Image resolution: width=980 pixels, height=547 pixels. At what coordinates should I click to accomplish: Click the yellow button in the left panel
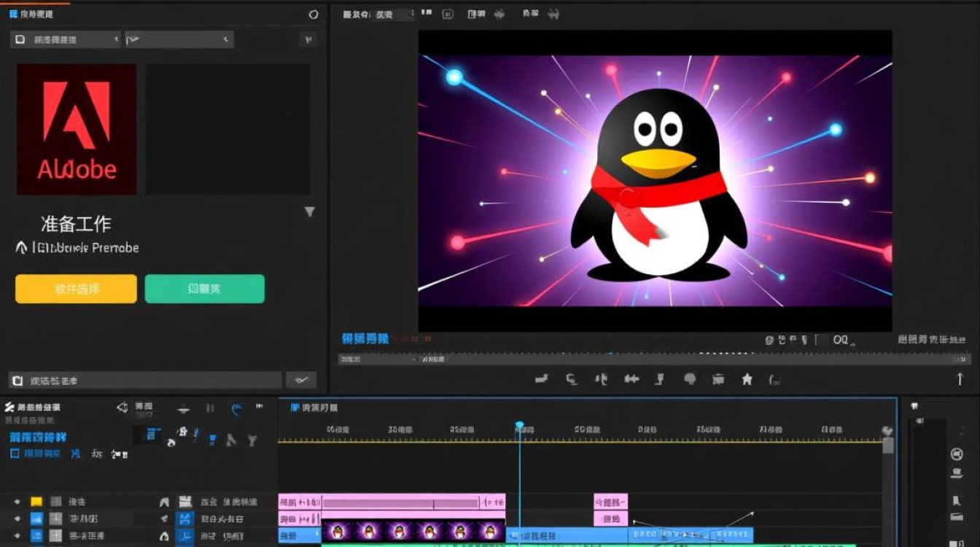76,289
